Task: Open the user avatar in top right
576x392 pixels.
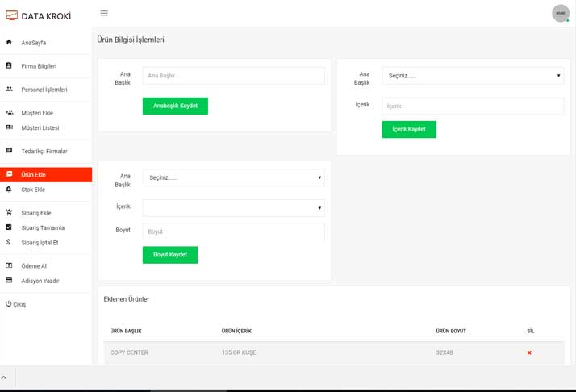Action: [x=560, y=13]
